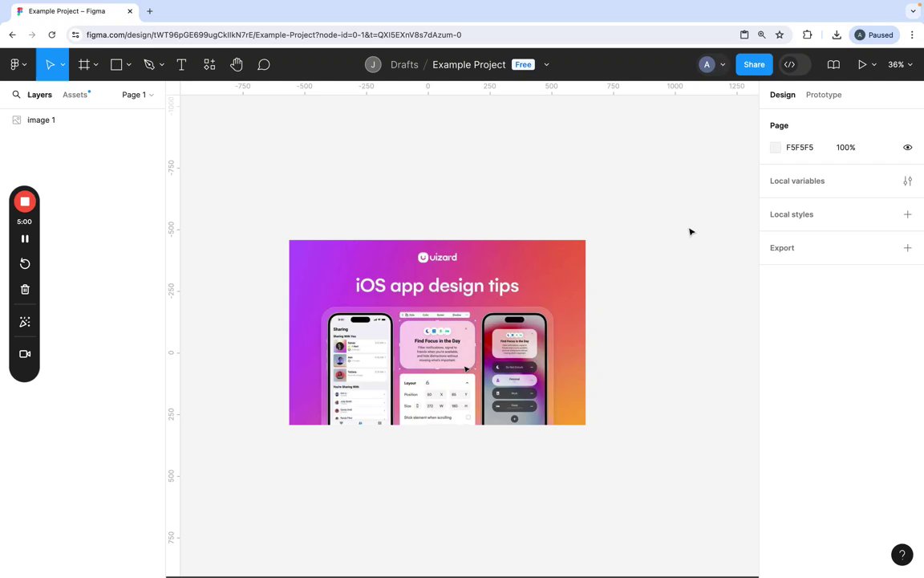Open the help question mark button
This screenshot has height=578, width=924.
pos(902,555)
